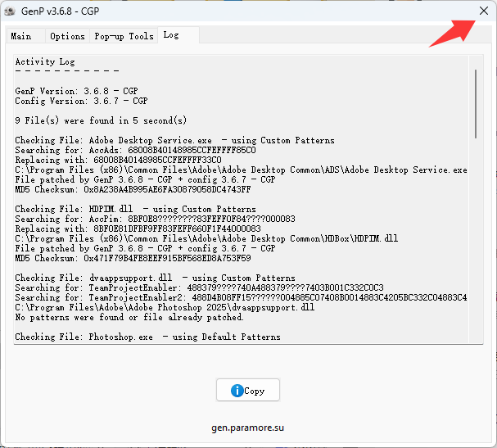Screen dimensions: 497x448
Task: Click 'Searching for: TeamProjectEnabler:' line
Action: (x=199, y=287)
